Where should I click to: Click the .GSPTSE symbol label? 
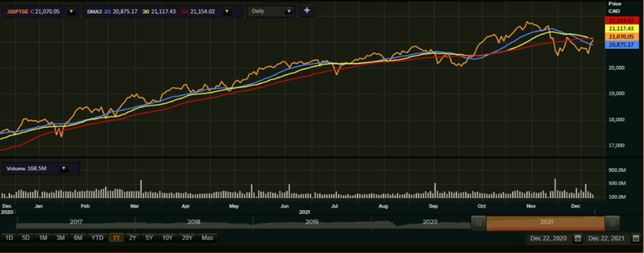[17, 12]
